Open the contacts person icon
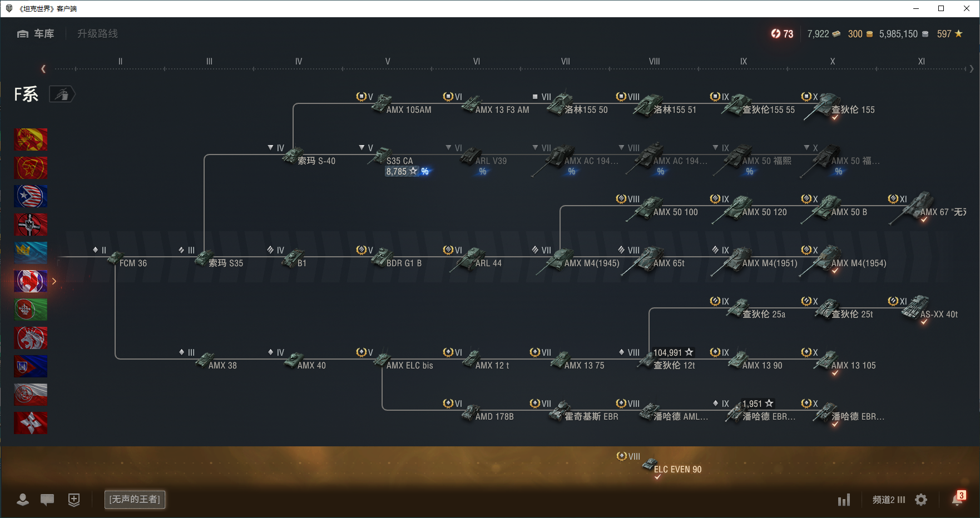The height and width of the screenshot is (518, 980). [x=23, y=500]
